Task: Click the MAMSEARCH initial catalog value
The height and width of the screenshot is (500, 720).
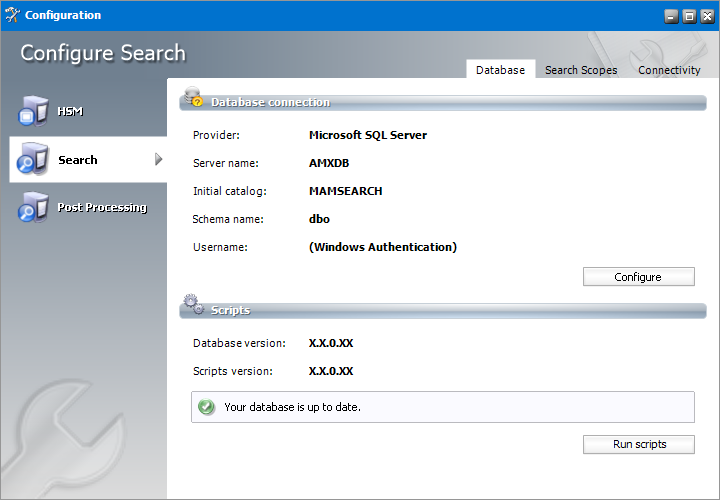Action: point(345,191)
